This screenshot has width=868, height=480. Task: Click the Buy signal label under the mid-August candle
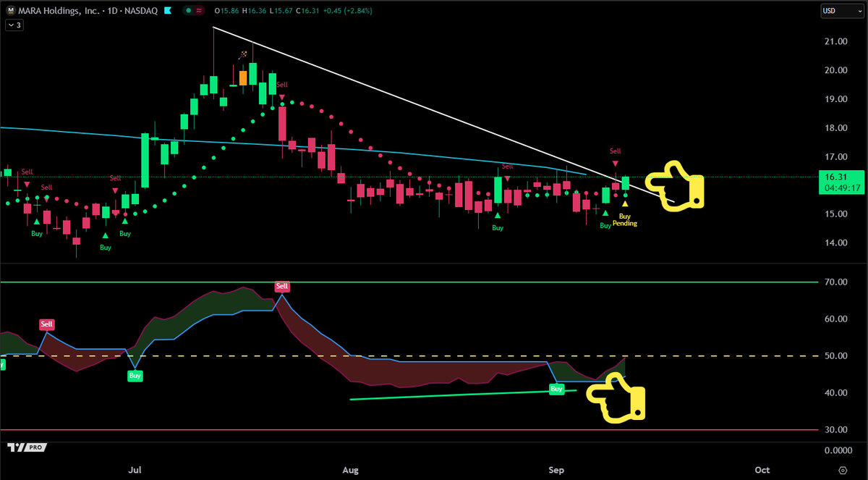(x=498, y=227)
